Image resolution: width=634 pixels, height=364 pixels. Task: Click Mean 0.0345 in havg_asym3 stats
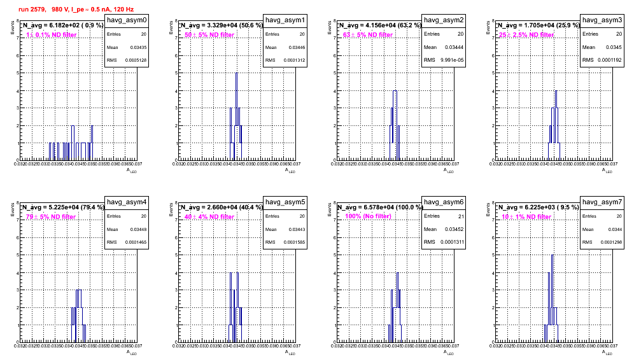602,47
